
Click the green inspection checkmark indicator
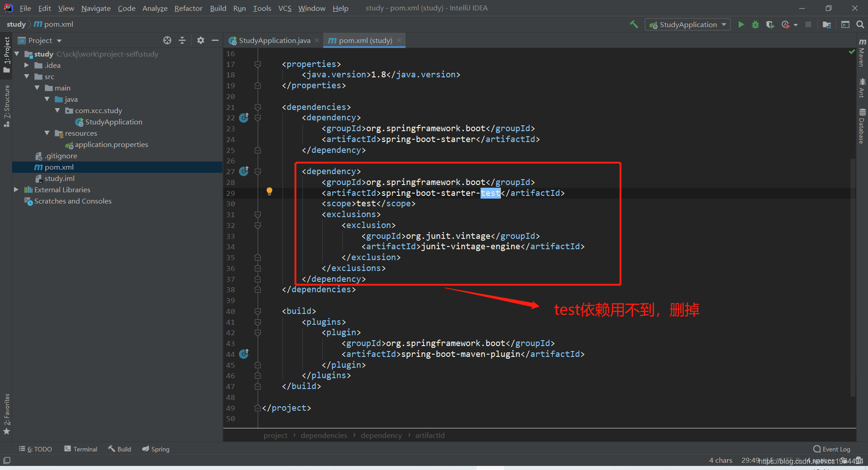[x=852, y=52]
